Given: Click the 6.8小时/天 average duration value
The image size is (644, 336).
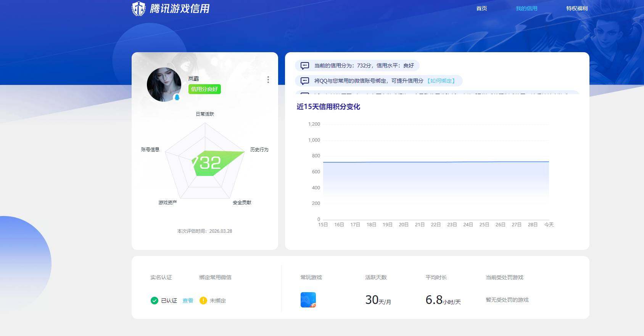Looking at the screenshot, I should (443, 300).
